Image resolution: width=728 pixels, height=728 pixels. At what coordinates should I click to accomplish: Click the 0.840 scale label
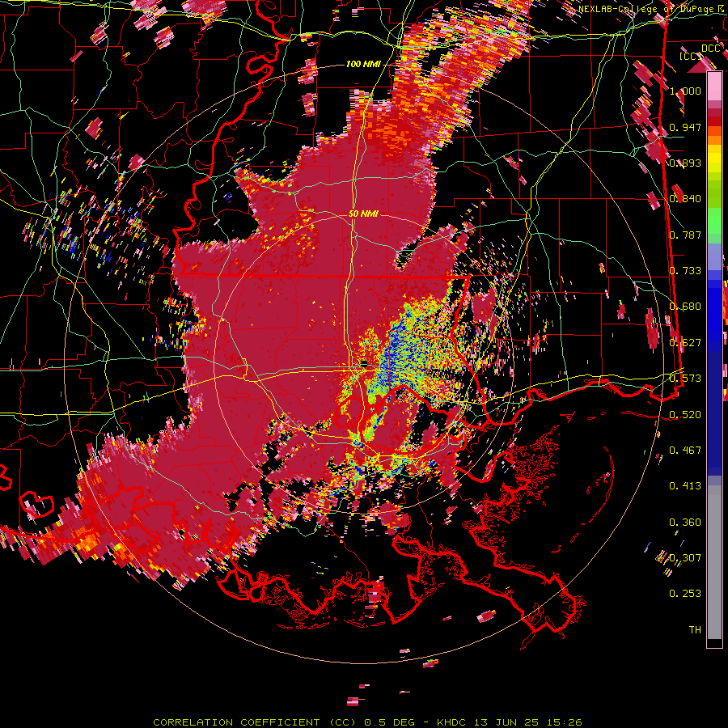(685, 199)
